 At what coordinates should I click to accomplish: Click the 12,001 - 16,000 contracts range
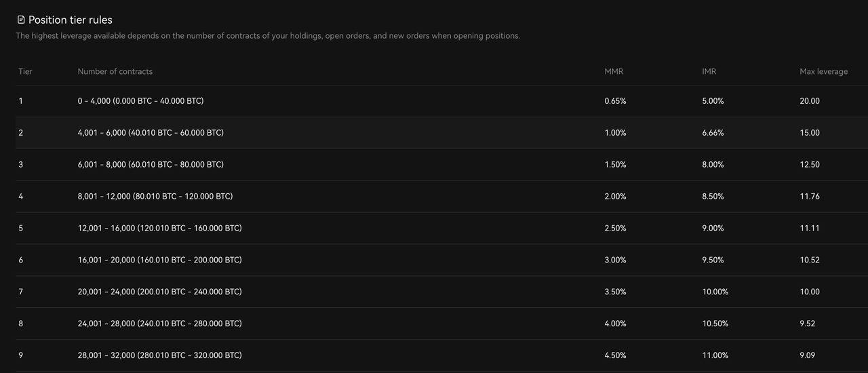click(x=159, y=229)
